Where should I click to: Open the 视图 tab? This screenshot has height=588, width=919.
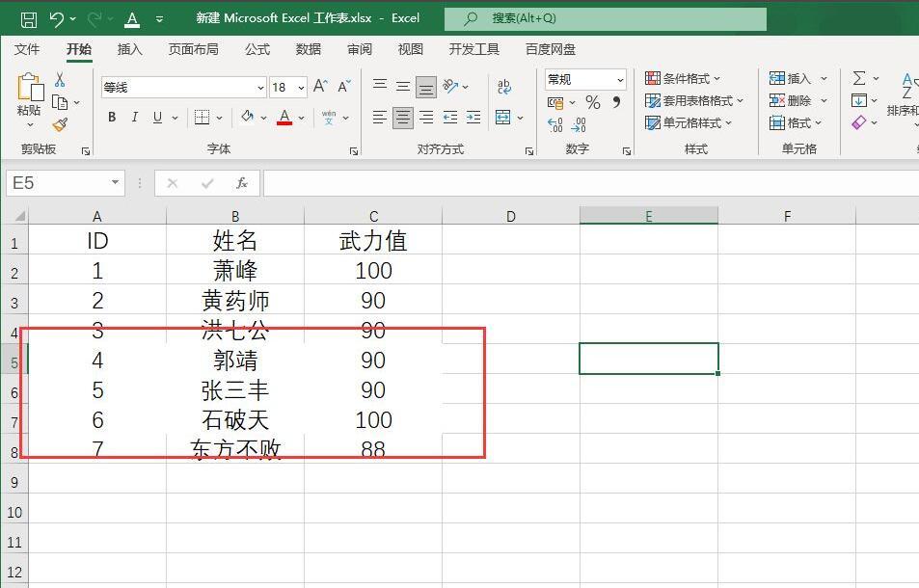410,49
